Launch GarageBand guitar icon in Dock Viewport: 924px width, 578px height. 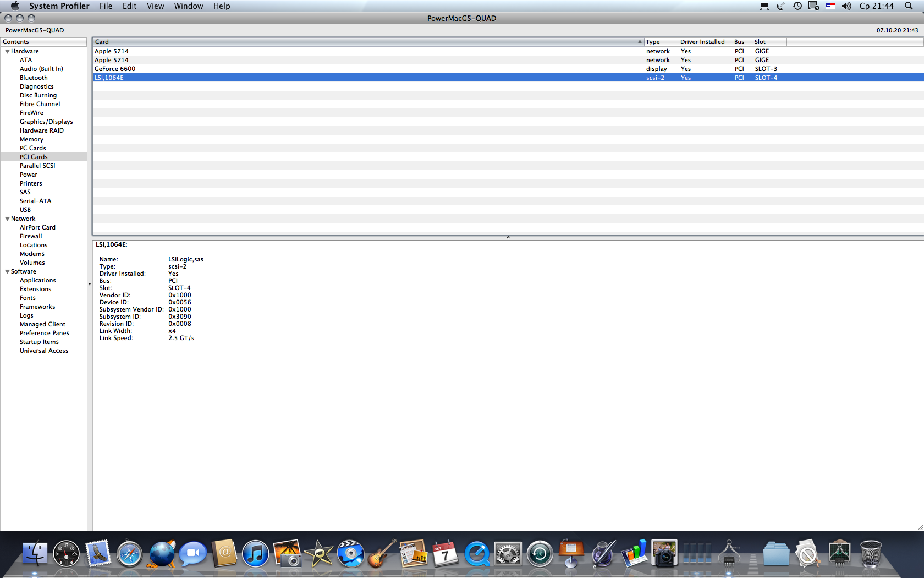(x=382, y=554)
